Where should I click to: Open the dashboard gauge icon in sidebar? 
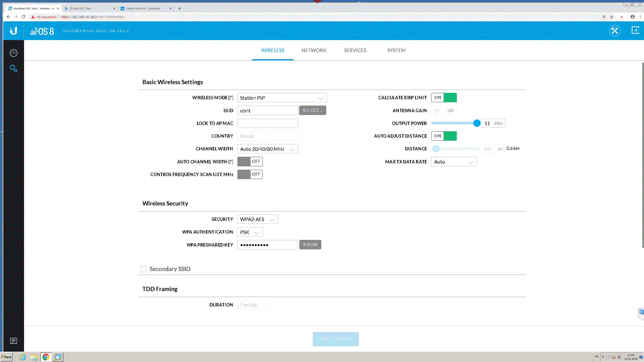pos(13,53)
